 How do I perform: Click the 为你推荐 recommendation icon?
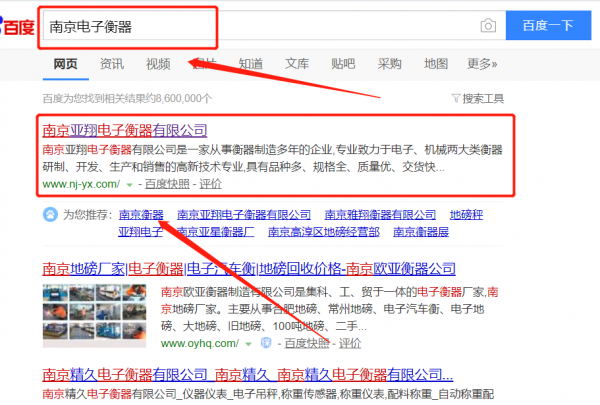point(50,214)
